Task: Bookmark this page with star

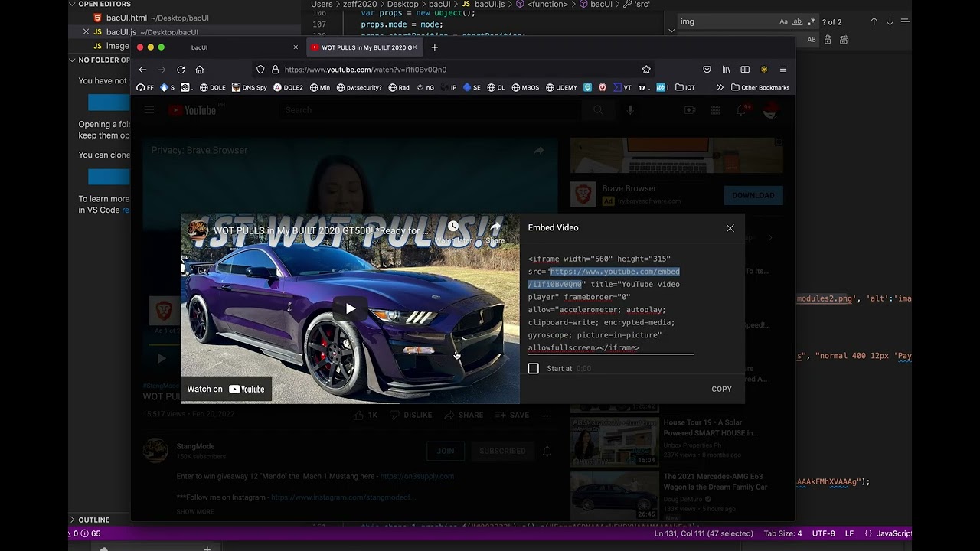Action: (646, 70)
